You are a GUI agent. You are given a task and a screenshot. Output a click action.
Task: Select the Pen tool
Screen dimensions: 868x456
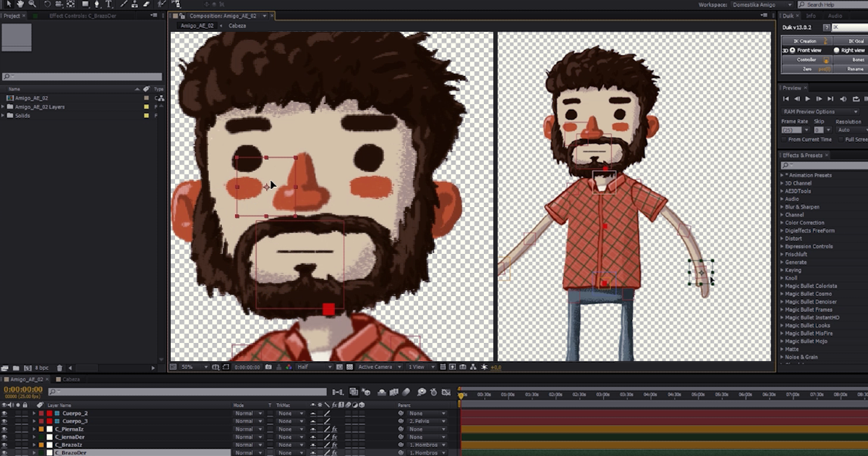click(x=96, y=4)
